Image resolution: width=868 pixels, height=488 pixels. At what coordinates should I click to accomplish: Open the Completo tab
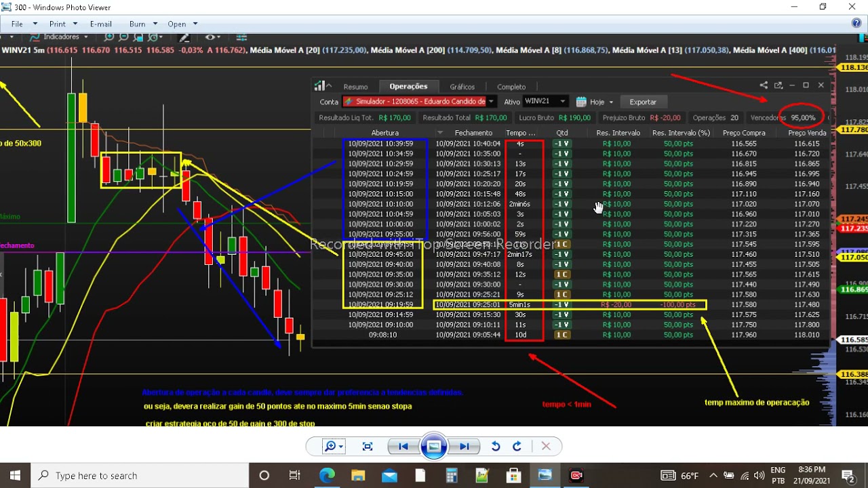point(511,87)
